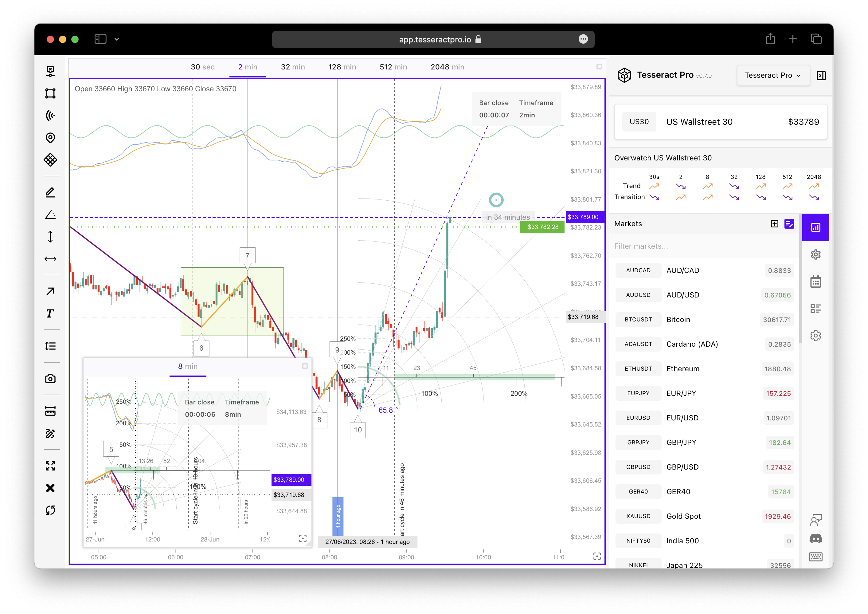Open the calendar icon in right sidebar
868x614 pixels.
point(816,282)
